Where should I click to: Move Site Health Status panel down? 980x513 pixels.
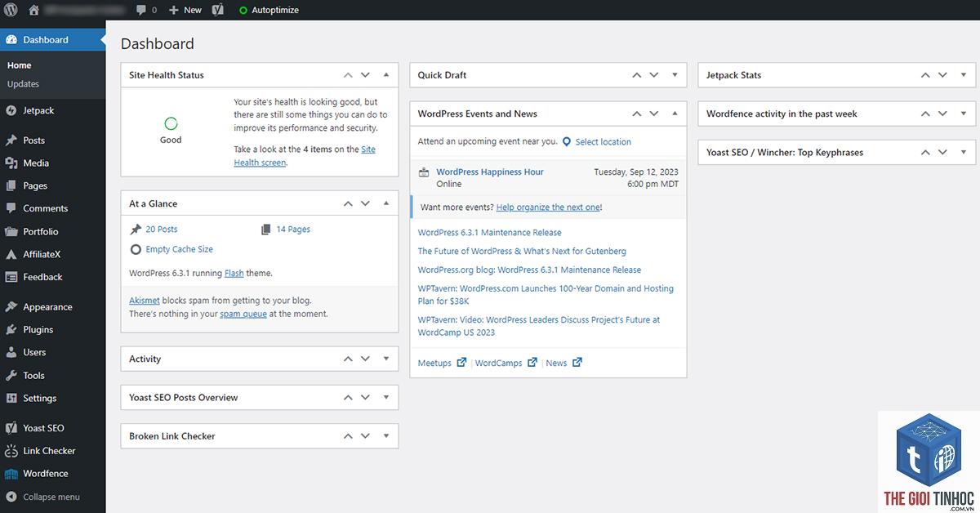[366, 75]
